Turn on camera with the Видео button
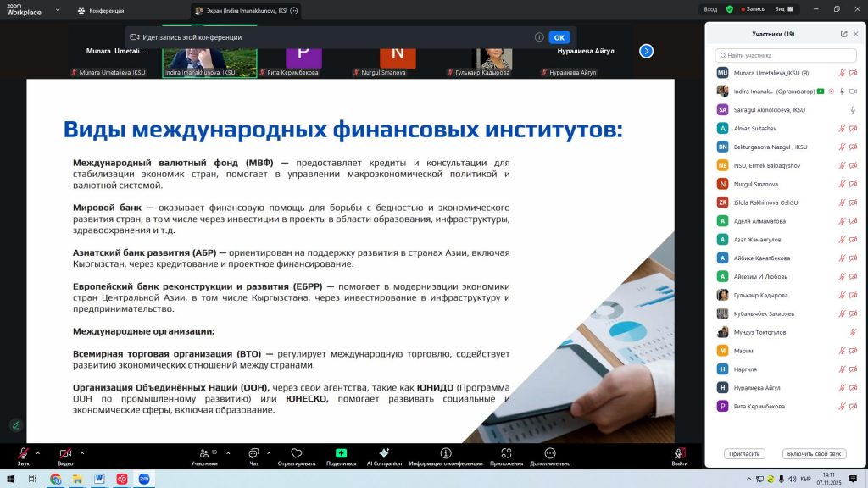The height and width of the screenshot is (488, 868). pyautogui.click(x=65, y=454)
